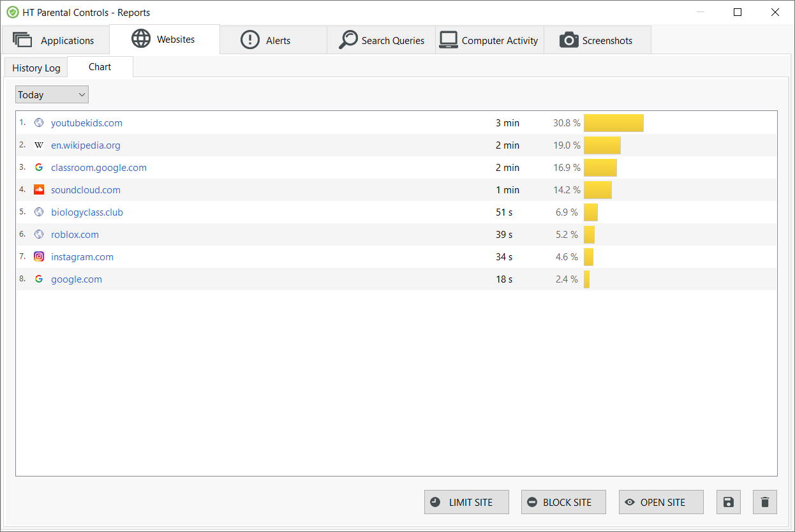Go to the Computer Activity tab
Image resolution: width=795 pixels, height=532 pixels.
pyautogui.click(x=489, y=40)
